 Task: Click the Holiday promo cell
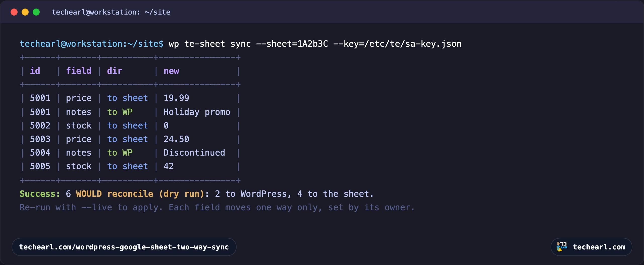(x=197, y=112)
